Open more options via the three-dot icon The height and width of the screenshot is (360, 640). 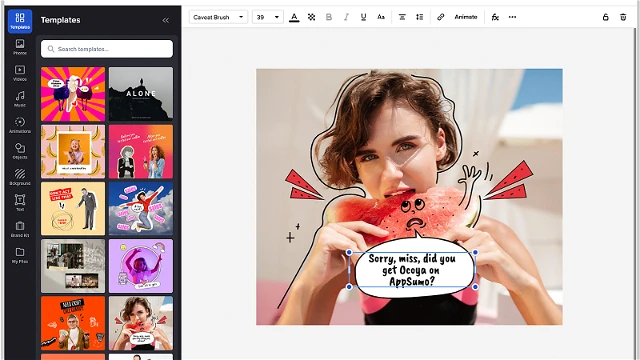[x=512, y=17]
